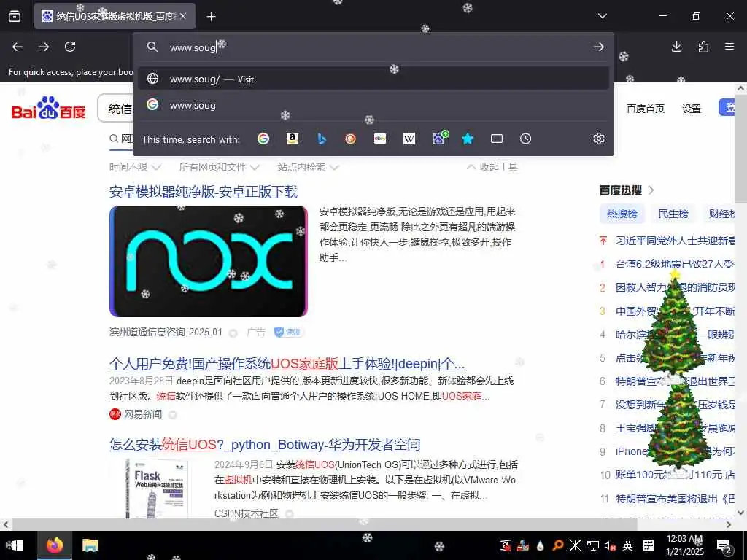
Task: Go forward one page
Action: [x=44, y=47]
